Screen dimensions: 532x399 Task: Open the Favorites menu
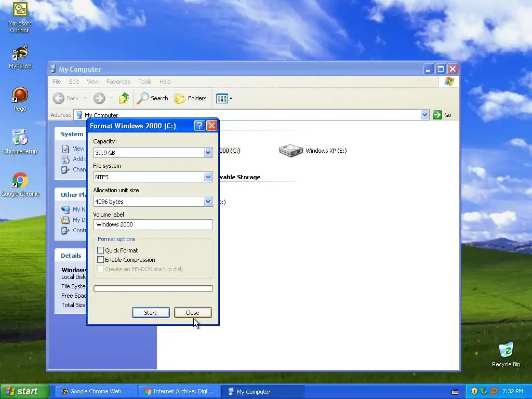point(118,82)
